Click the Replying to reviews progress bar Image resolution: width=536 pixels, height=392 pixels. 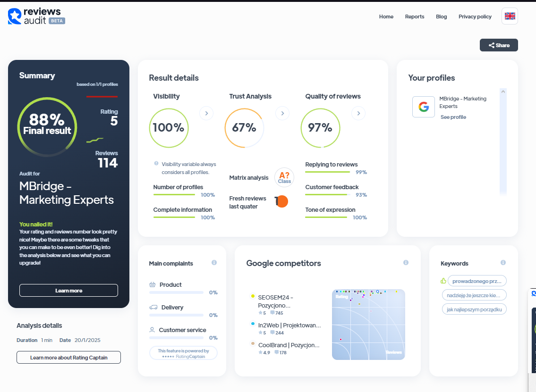coord(327,172)
